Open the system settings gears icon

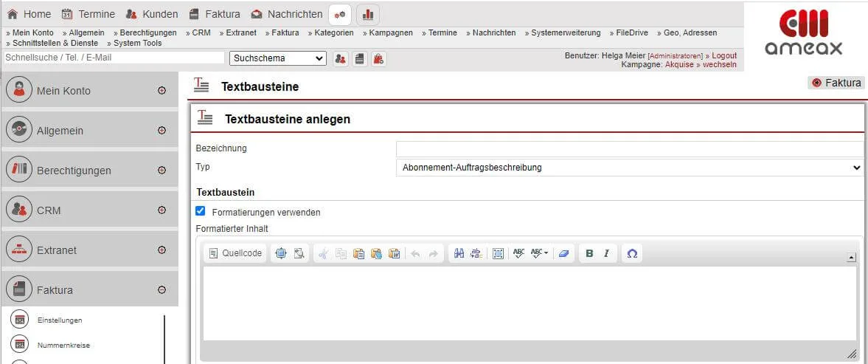(x=340, y=14)
